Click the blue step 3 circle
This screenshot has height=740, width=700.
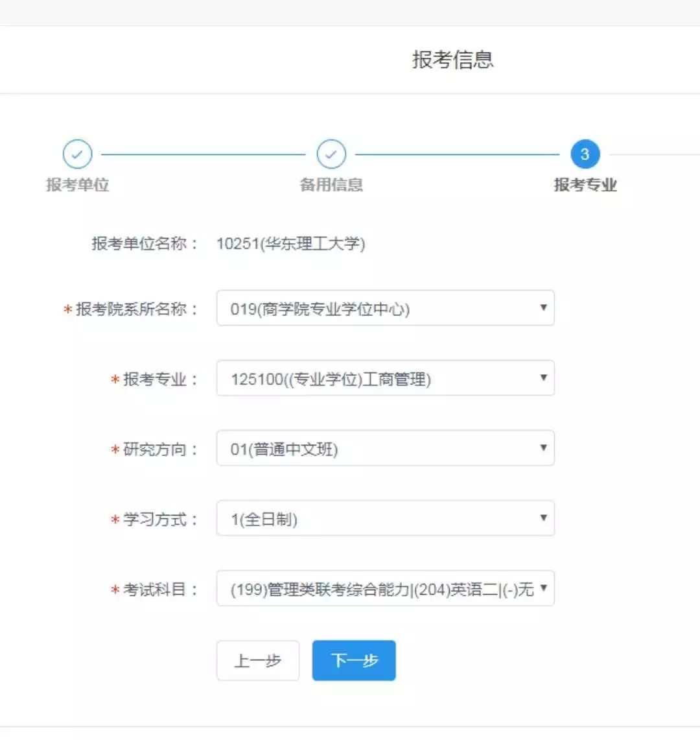coord(585,154)
